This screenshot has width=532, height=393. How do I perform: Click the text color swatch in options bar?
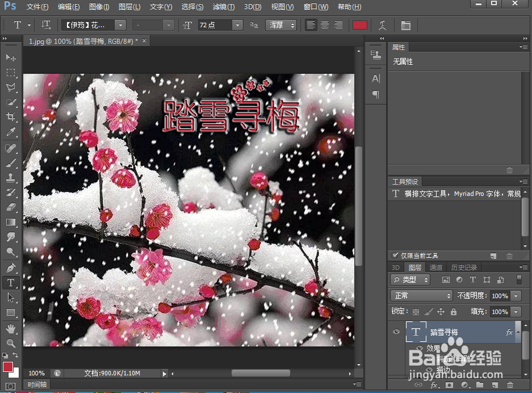click(360, 25)
